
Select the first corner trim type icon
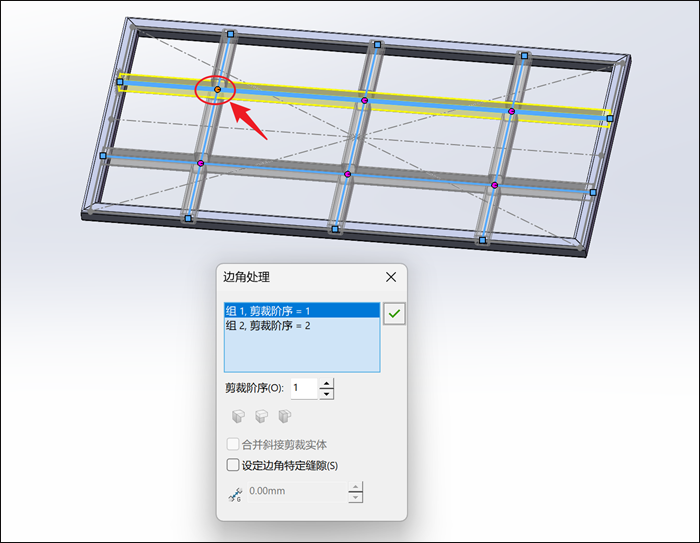coord(238,417)
